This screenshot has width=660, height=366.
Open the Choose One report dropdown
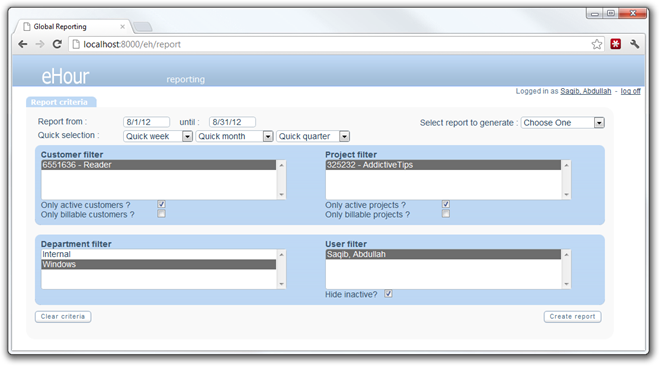[563, 123]
